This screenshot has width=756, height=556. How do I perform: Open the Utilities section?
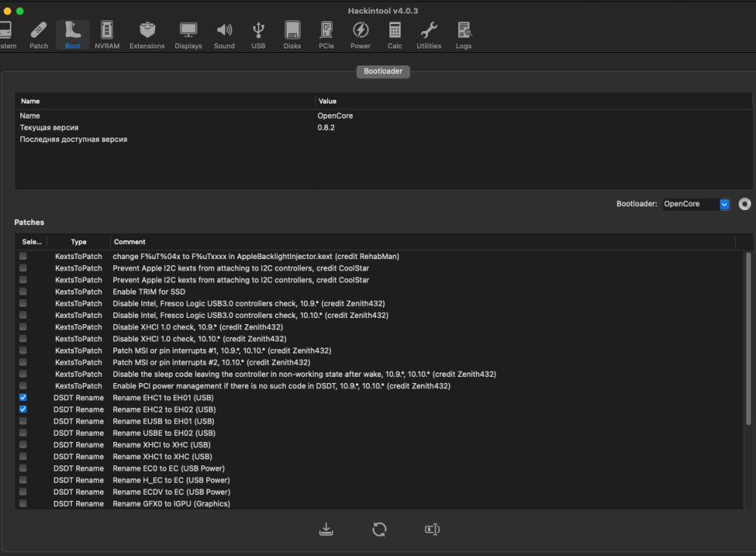(429, 36)
